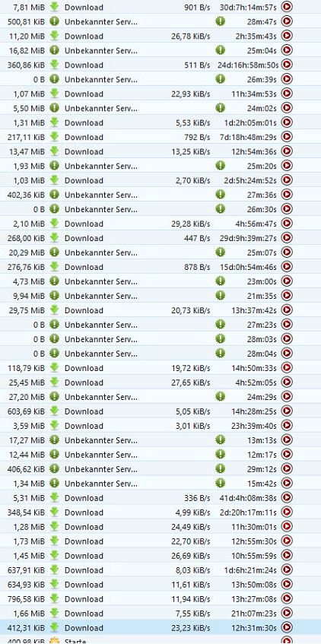The image size is (321, 644).
Task: Select the download row with 27,65 KiB/s speed
Action: pos(160,382)
